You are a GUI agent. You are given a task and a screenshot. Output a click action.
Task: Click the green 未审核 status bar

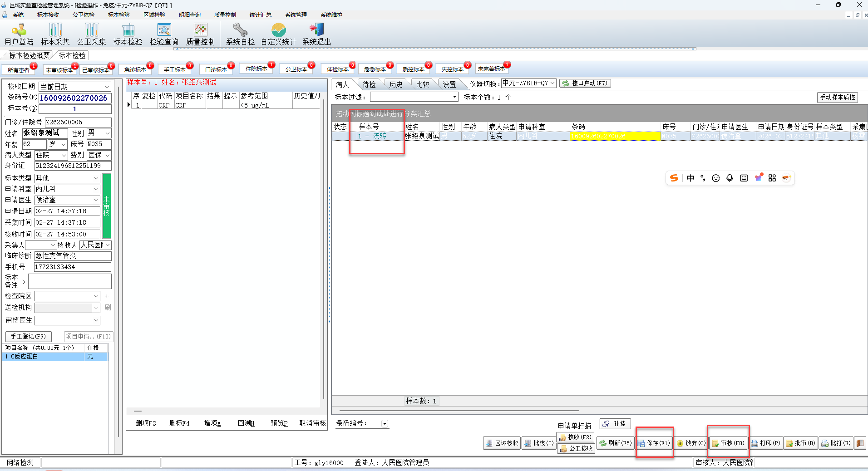pos(107,206)
